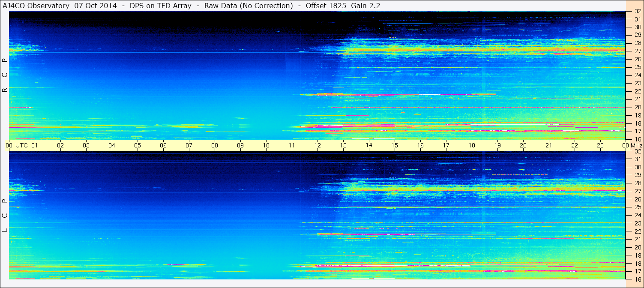
Task: Select the 20 hour time marker
Action: [523, 145]
